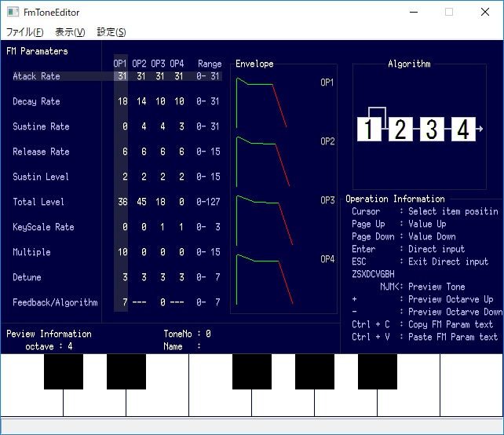The image size is (504, 435).
Task: Select the KeyScale Rate parameter label
Action: [43, 227]
